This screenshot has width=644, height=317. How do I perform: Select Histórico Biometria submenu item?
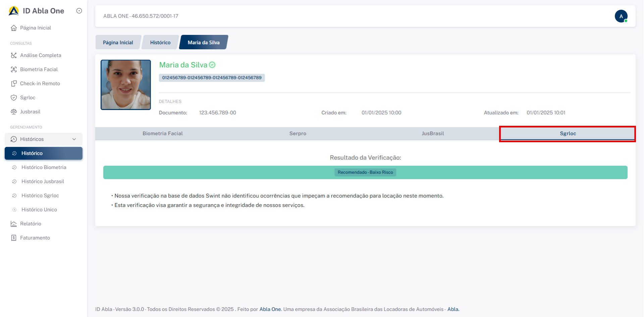44,167
